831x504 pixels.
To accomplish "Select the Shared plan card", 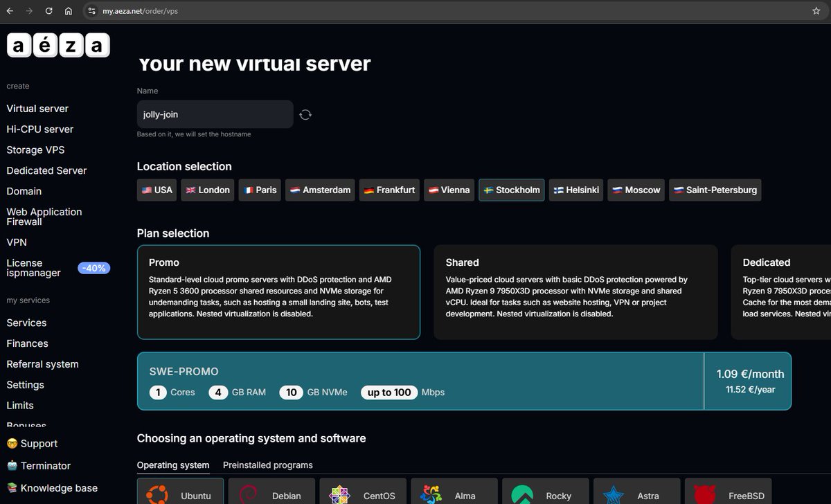I will (x=575, y=292).
